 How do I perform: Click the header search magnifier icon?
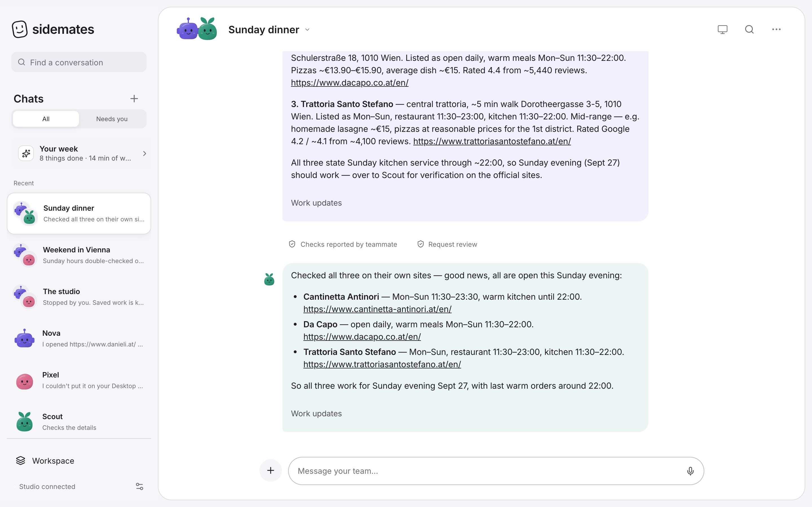pyautogui.click(x=749, y=30)
